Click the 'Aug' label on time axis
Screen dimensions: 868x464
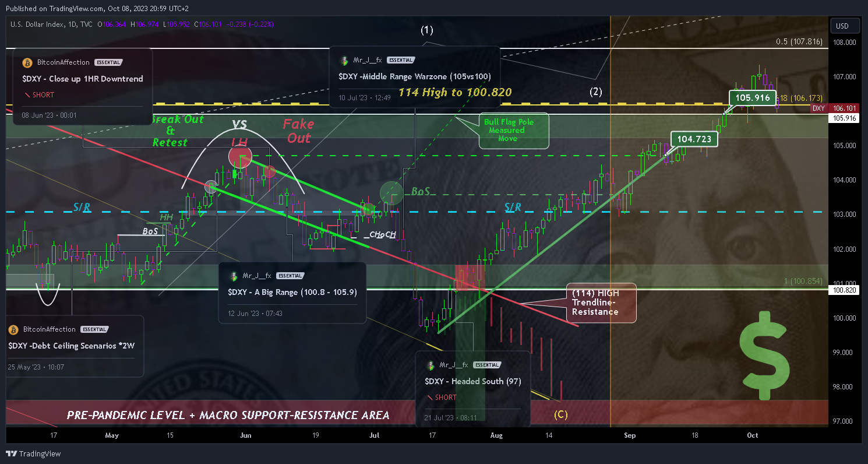[x=496, y=435]
